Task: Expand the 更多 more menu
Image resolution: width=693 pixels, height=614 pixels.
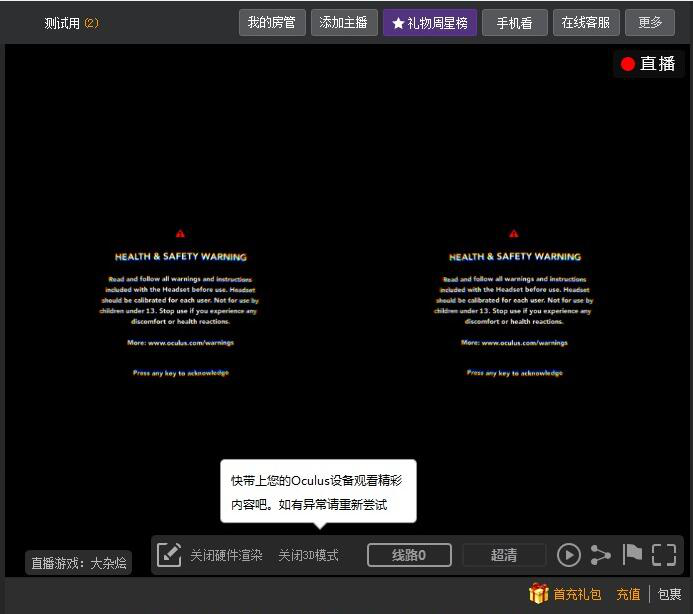Action: coord(650,23)
